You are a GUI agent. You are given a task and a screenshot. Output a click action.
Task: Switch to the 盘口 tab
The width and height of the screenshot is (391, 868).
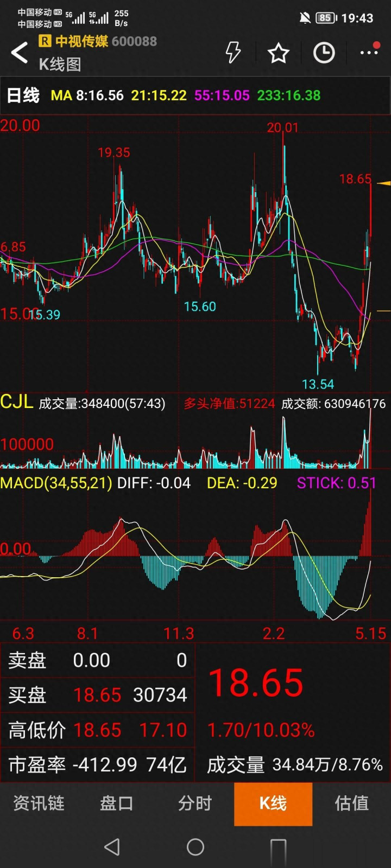117,803
